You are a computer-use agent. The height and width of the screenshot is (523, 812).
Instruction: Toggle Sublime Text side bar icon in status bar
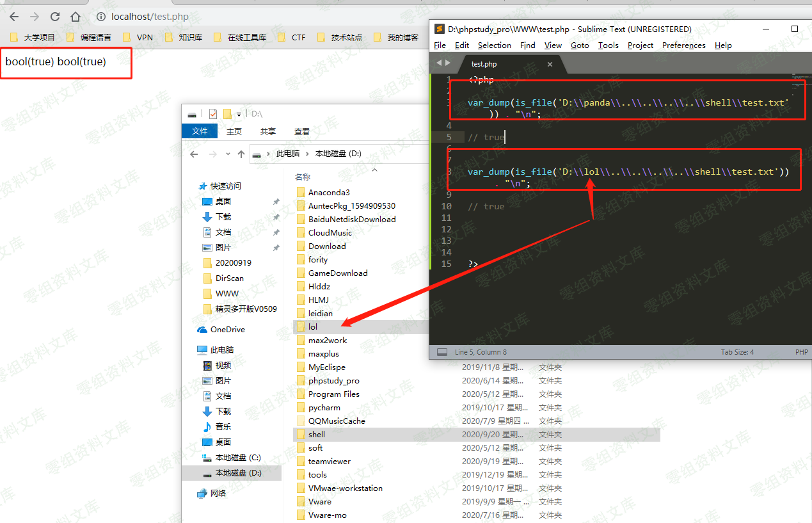tap(442, 352)
